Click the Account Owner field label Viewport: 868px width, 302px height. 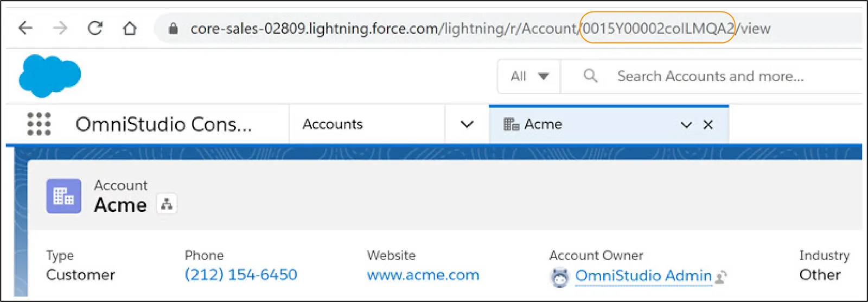596,255
